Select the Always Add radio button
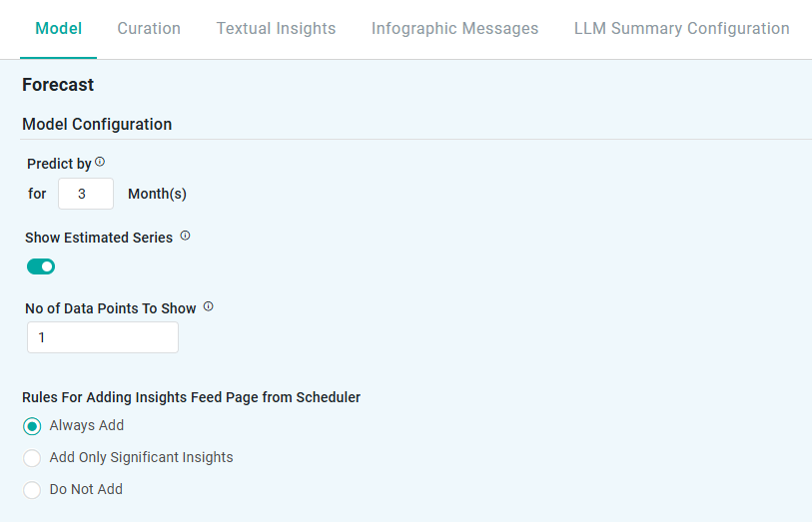Screen dimensions: 812x522 pos(32,426)
